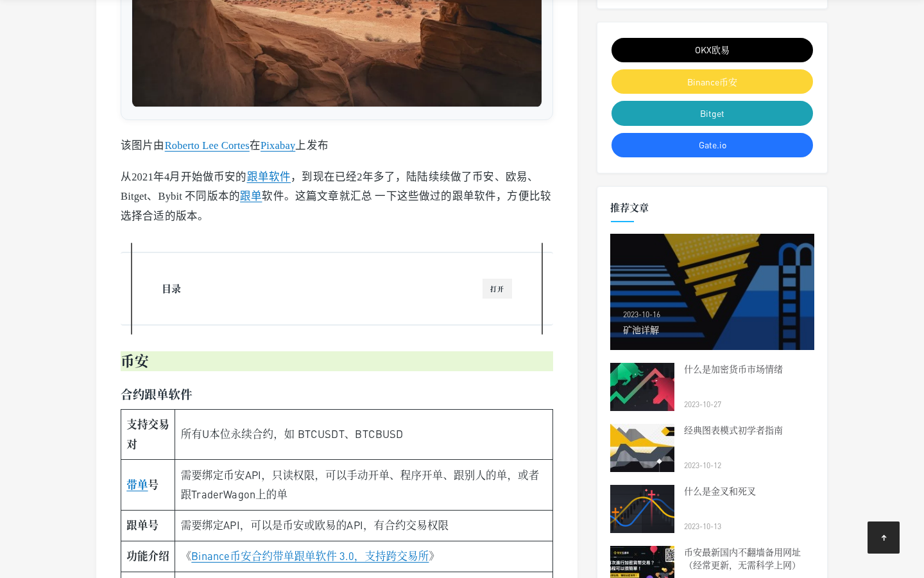Open the Binance币安 button
Image resolution: width=924 pixels, height=578 pixels.
712,82
